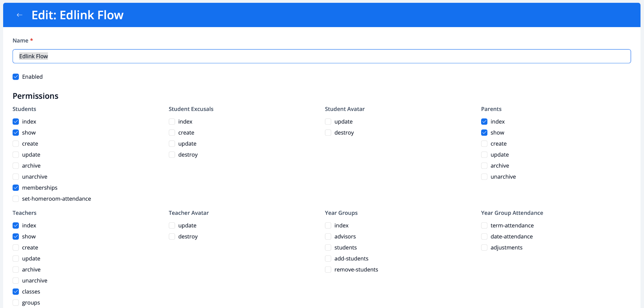Enable unarchive permission for Parents
The width and height of the screenshot is (644, 308).
(484, 176)
